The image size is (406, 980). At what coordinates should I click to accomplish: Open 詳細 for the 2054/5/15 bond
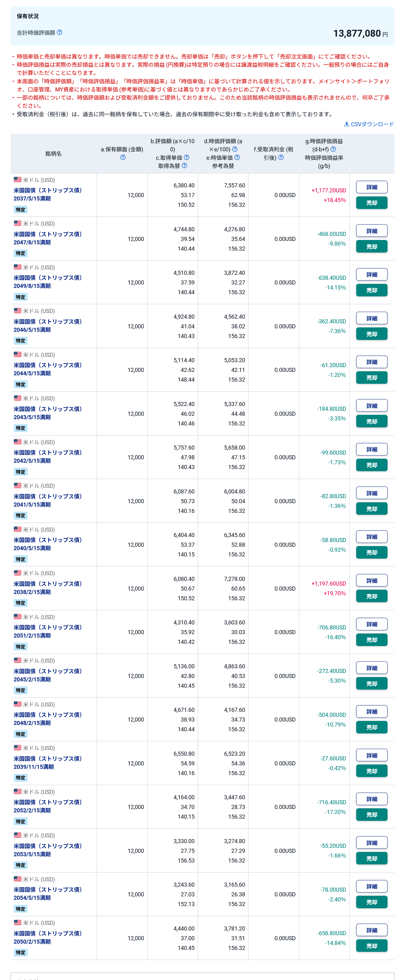coord(371,886)
